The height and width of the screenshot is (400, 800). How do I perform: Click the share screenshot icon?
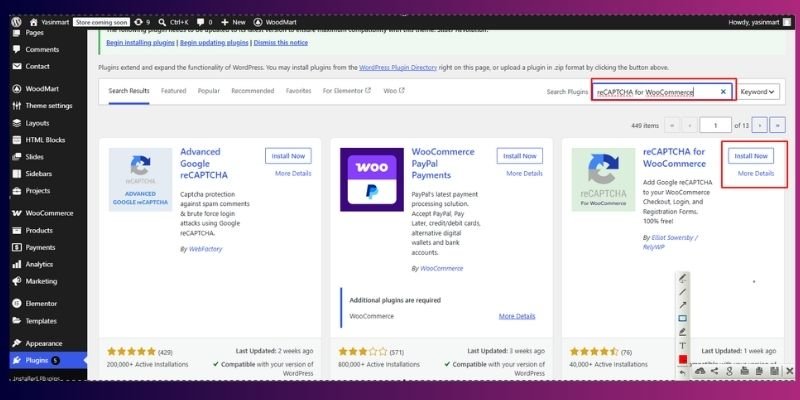pyautogui.click(x=714, y=371)
